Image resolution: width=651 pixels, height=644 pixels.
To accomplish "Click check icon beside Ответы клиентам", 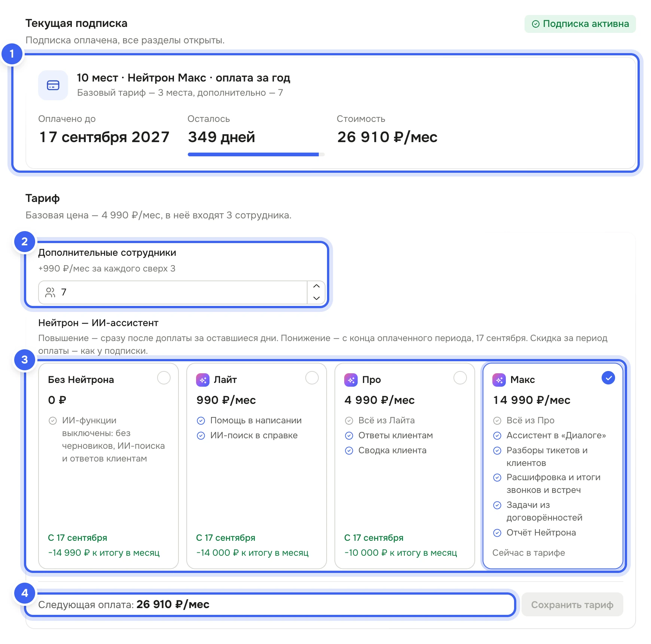I will (x=349, y=436).
